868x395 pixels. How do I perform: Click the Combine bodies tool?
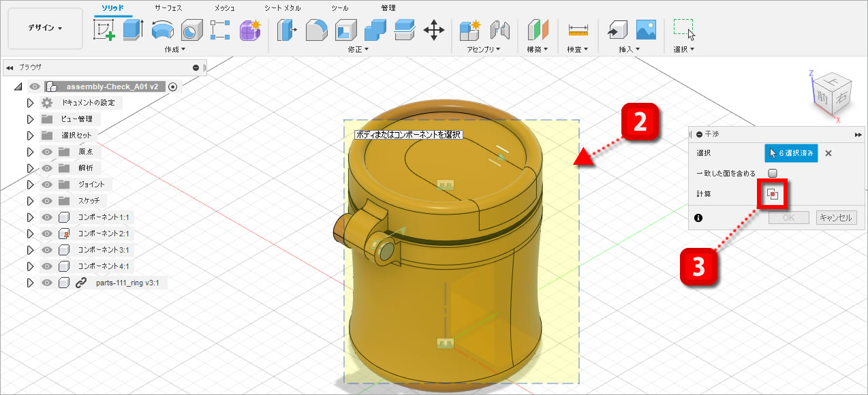[x=375, y=30]
